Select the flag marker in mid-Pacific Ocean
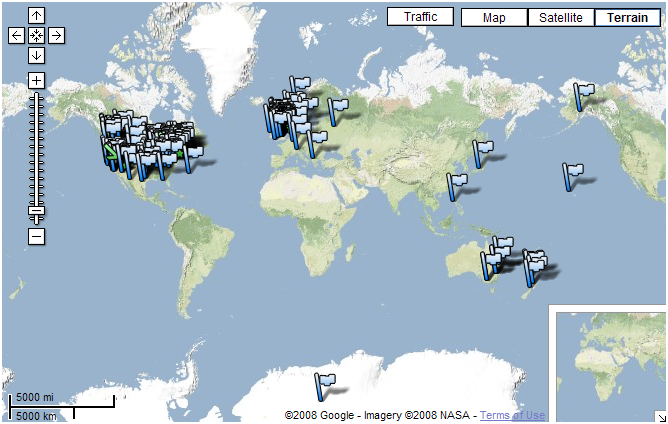 [x=573, y=176]
